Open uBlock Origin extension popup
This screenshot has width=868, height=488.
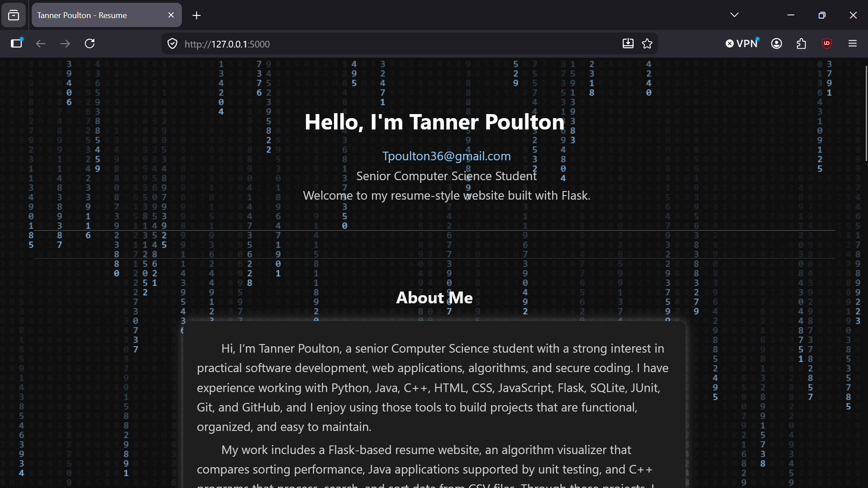point(827,43)
